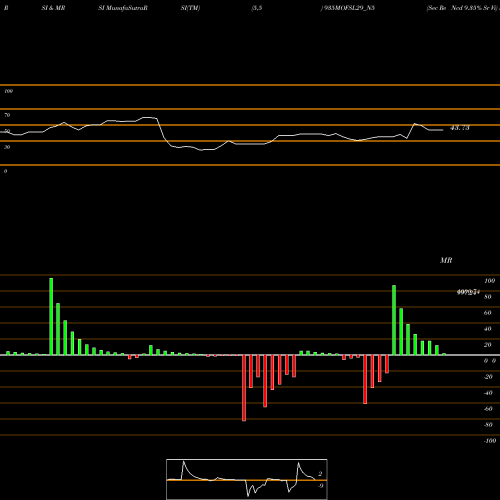Click the MR panel title label
The width and height of the screenshot is (500, 500).
446,260
